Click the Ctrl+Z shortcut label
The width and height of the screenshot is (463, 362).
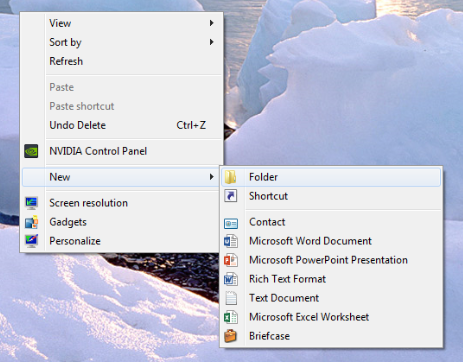tap(191, 125)
